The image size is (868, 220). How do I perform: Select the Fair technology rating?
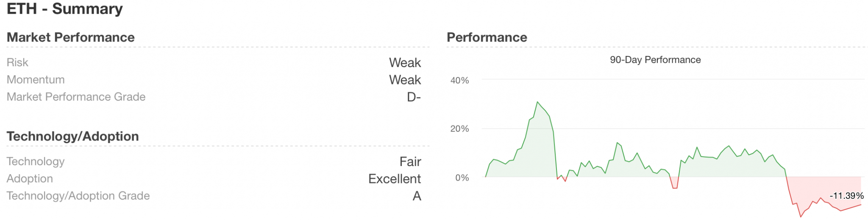pyautogui.click(x=410, y=162)
